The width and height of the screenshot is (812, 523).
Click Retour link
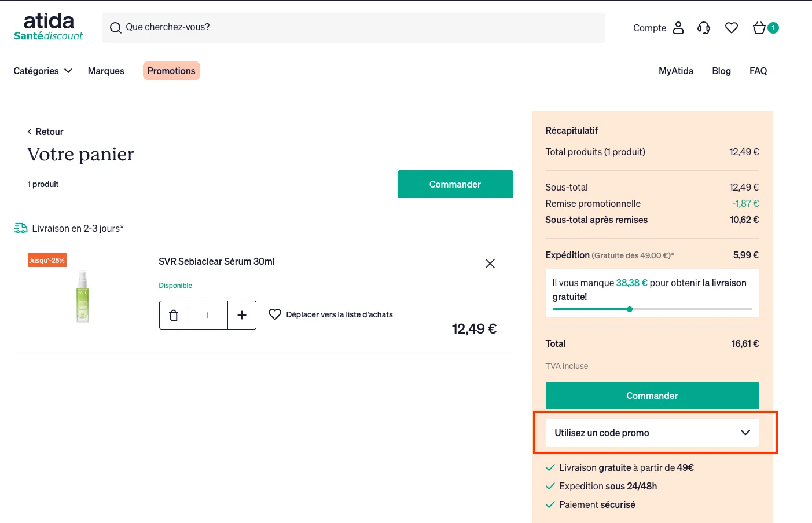point(49,131)
